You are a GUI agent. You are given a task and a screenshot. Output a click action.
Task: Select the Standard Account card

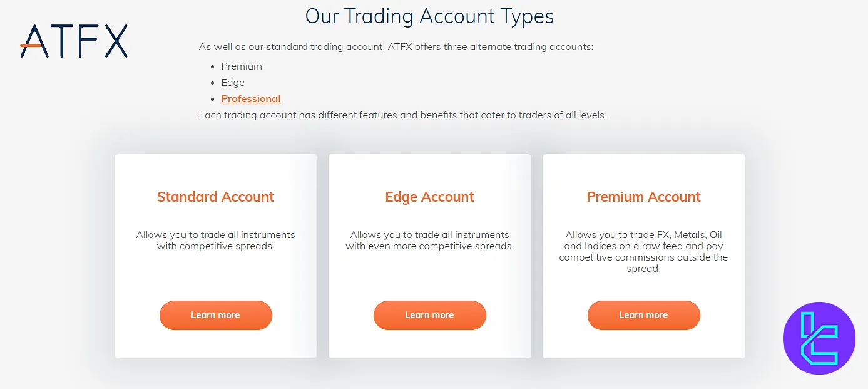215,256
